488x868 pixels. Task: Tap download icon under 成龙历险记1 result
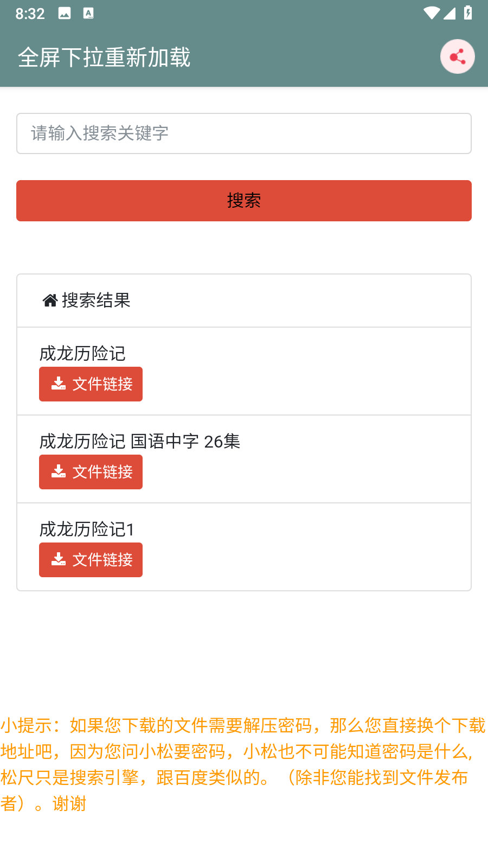(x=59, y=559)
